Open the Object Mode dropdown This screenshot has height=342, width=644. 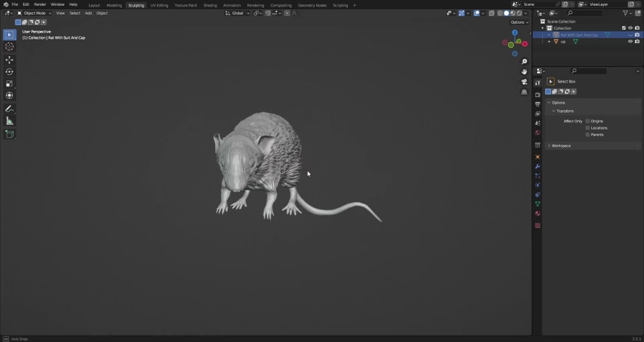click(x=34, y=13)
